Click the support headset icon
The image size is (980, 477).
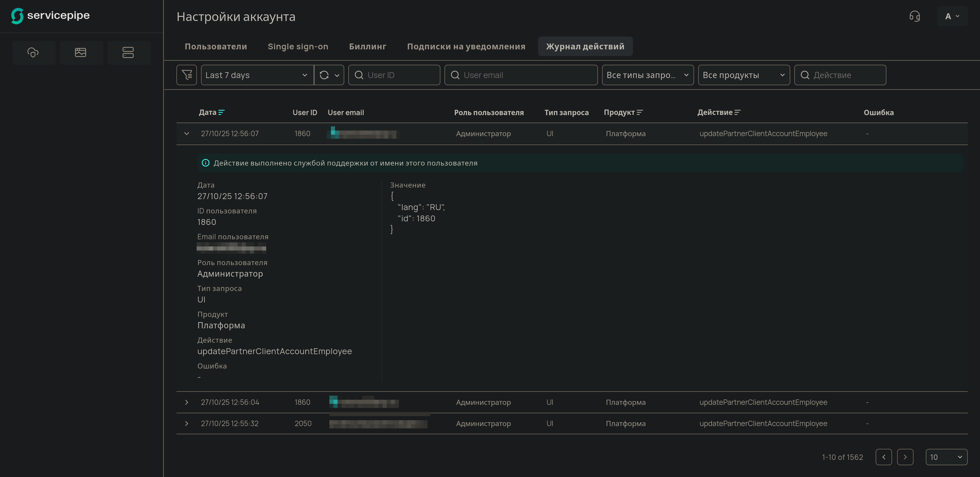[915, 16]
